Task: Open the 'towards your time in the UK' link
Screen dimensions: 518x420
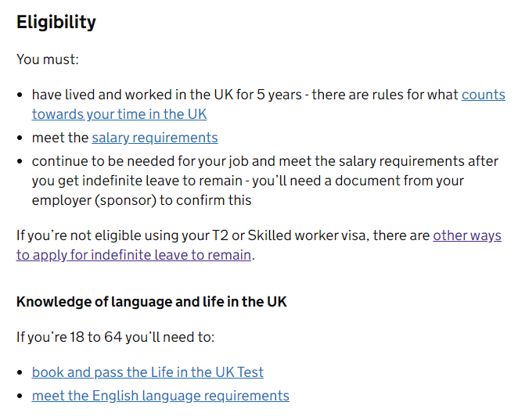Action: tap(119, 114)
